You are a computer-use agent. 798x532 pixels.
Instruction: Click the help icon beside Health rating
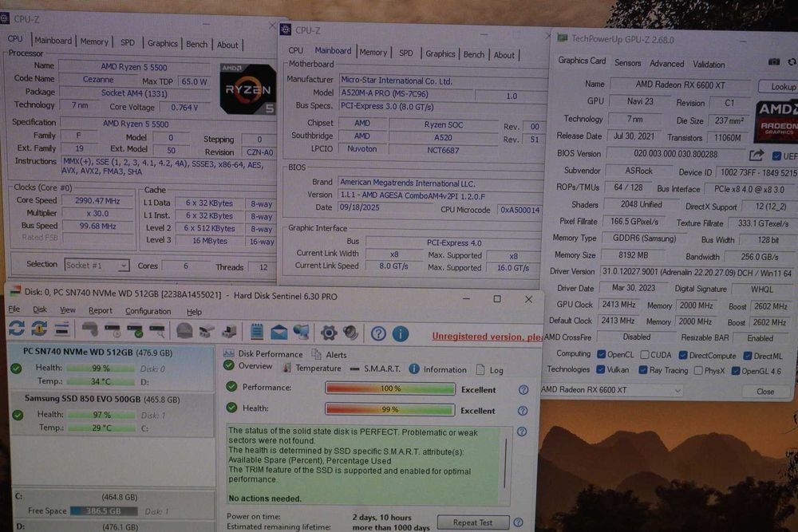pyautogui.click(x=523, y=411)
